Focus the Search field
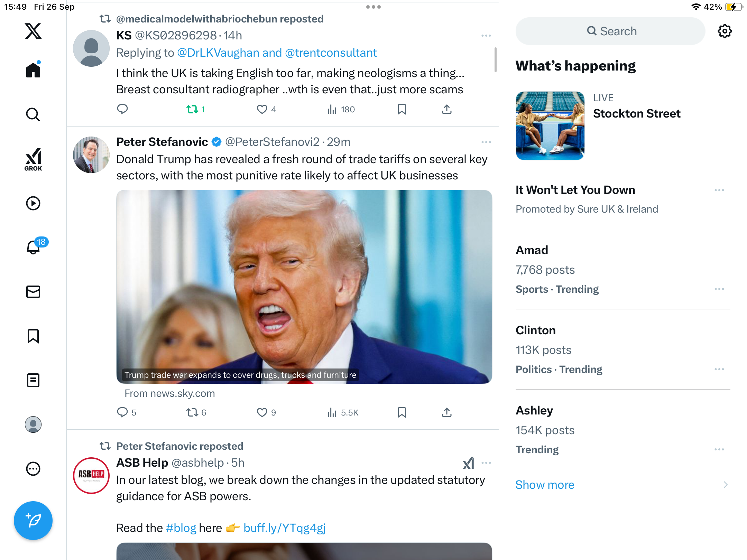747x560 pixels. point(610,31)
